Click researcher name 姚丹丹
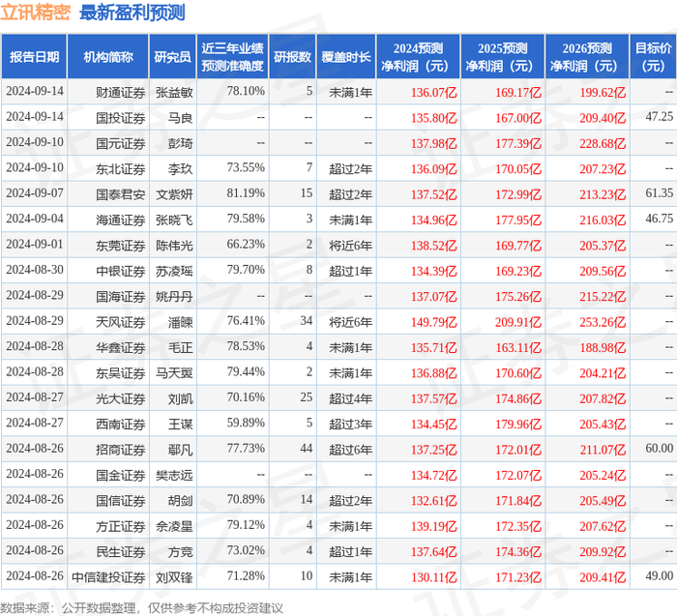 point(174,296)
